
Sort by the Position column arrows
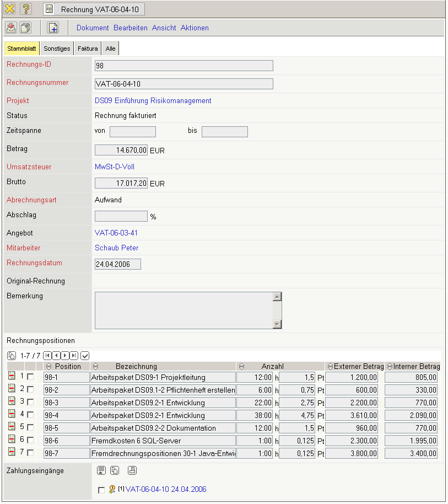[x=48, y=367]
